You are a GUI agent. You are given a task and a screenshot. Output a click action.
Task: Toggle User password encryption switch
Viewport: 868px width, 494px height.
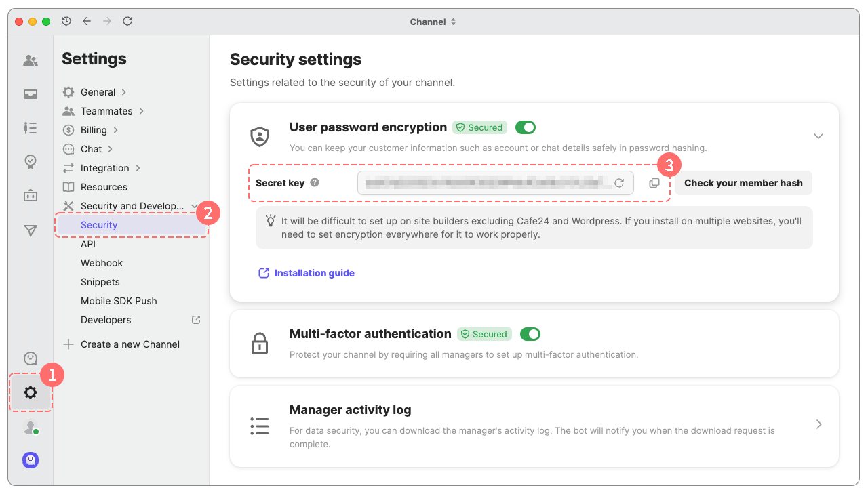coord(526,127)
